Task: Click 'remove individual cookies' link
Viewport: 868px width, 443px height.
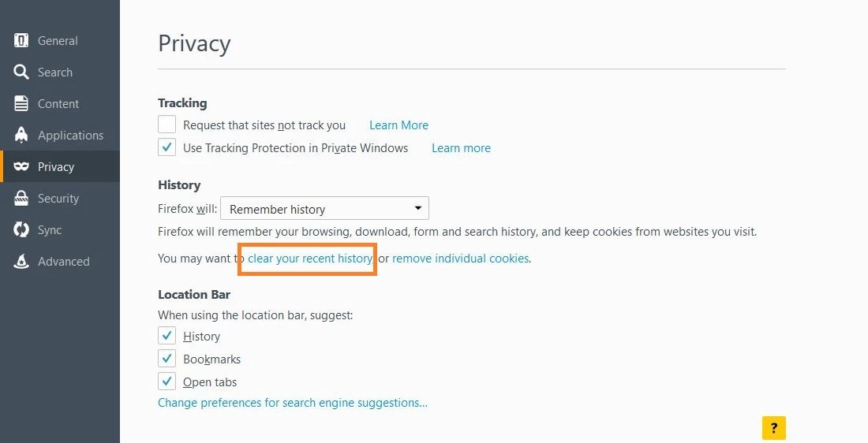Action: [x=460, y=258]
